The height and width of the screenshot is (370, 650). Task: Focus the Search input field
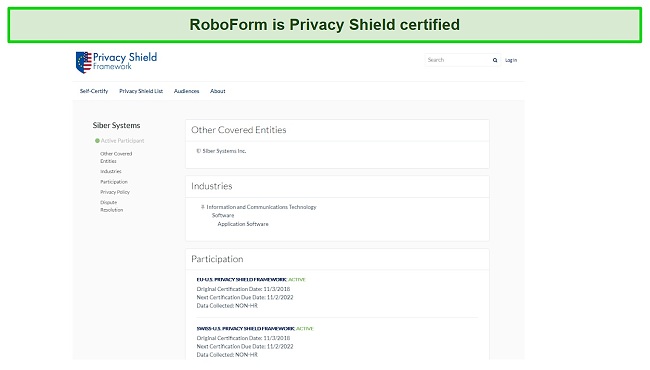click(x=458, y=60)
